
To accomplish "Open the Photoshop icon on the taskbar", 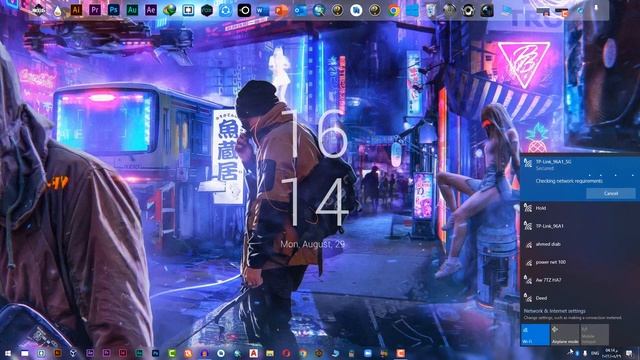I will click(156, 353).
